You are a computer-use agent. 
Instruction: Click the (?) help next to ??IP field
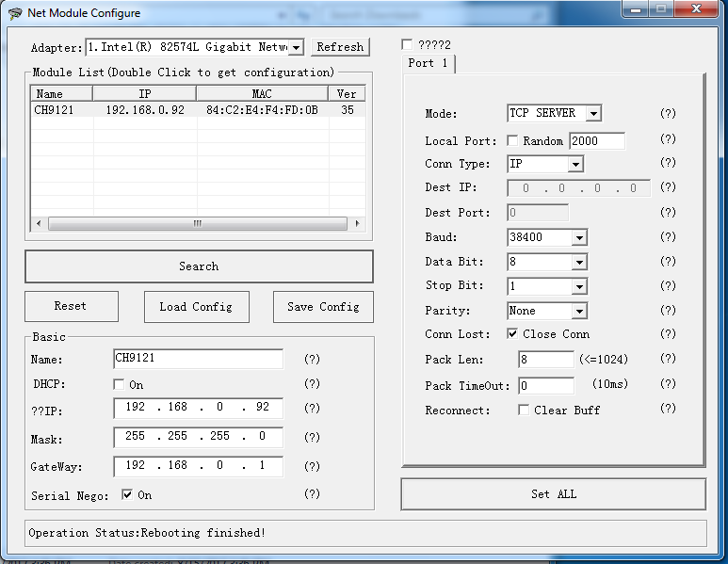coord(312,408)
